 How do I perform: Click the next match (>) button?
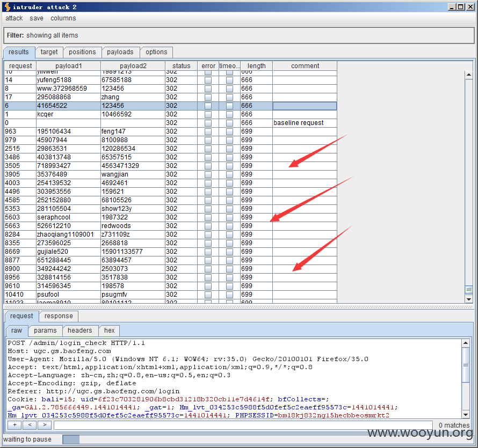[x=45, y=425]
